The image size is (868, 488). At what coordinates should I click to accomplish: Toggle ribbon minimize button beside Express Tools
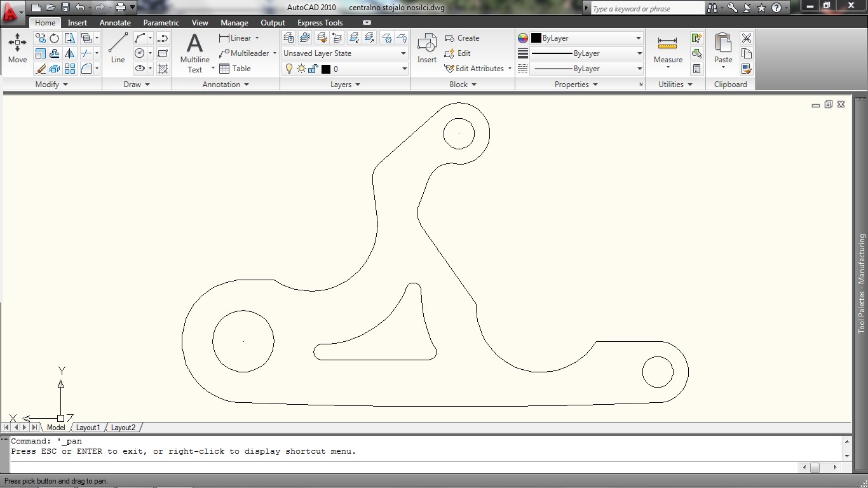click(x=367, y=23)
